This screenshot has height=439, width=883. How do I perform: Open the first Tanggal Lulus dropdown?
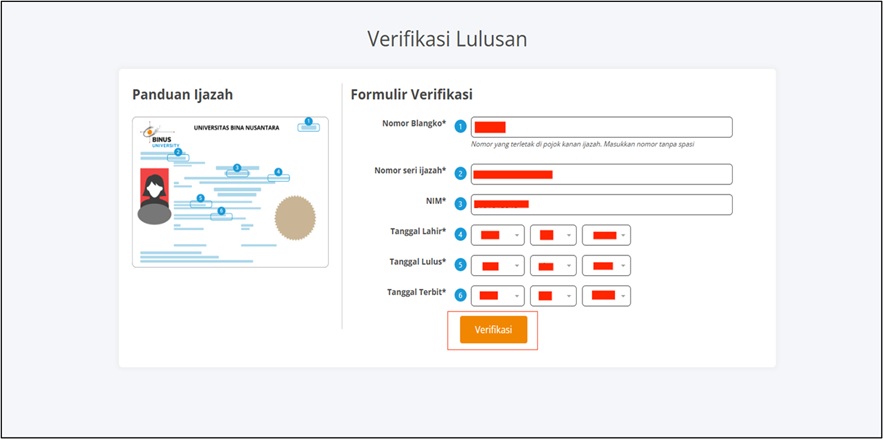497,265
